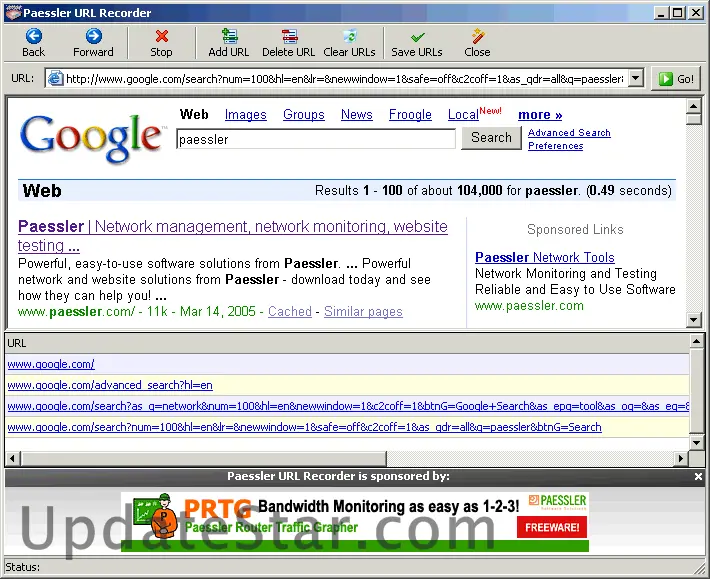Click the PRTG mascot figure icon
The image size is (710, 579).
pos(163,516)
